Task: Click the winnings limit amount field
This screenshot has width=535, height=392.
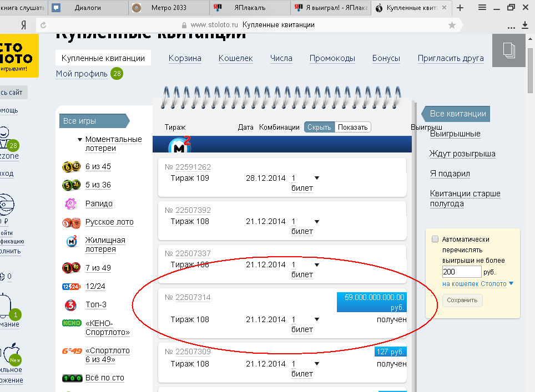Action: click(462, 272)
